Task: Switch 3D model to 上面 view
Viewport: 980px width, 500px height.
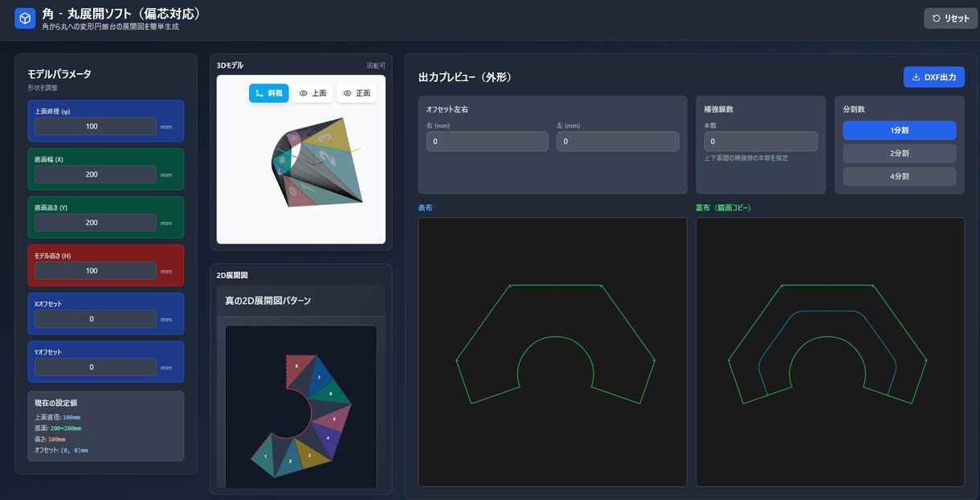Action: tap(312, 93)
